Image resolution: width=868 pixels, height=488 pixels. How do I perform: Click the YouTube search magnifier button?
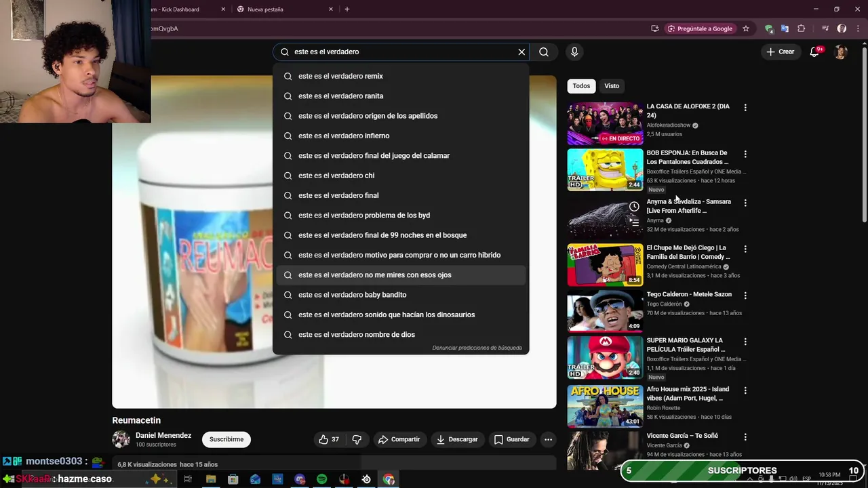pyautogui.click(x=544, y=52)
